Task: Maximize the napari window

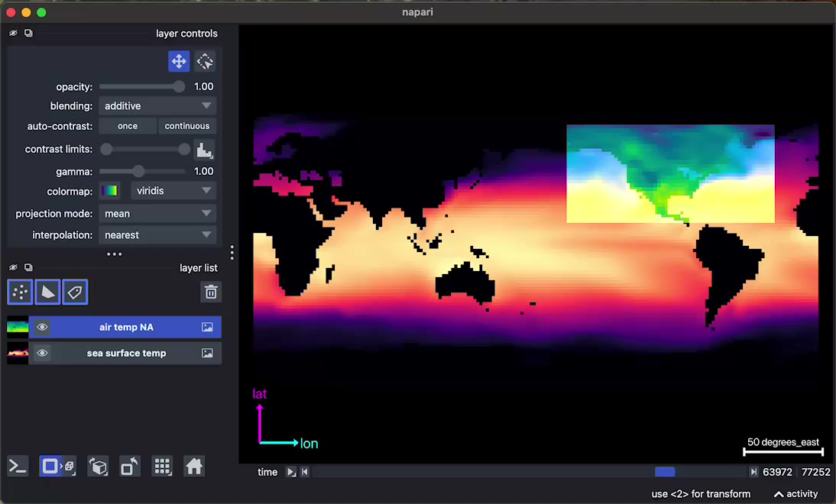Action: pyautogui.click(x=41, y=12)
